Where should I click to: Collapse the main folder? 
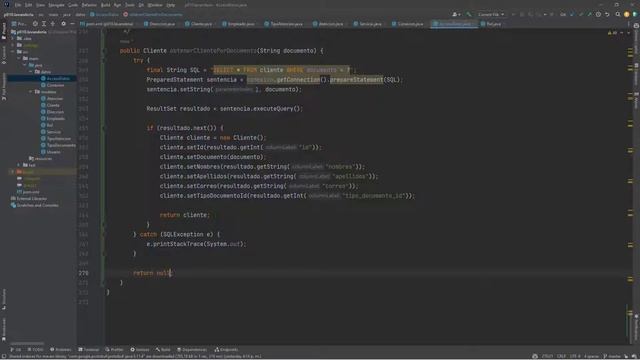[18, 58]
